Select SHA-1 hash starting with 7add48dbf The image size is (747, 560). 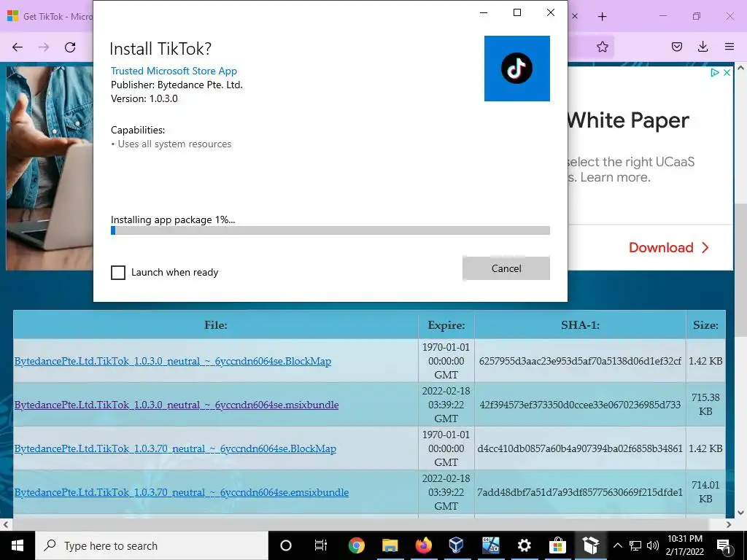point(580,492)
